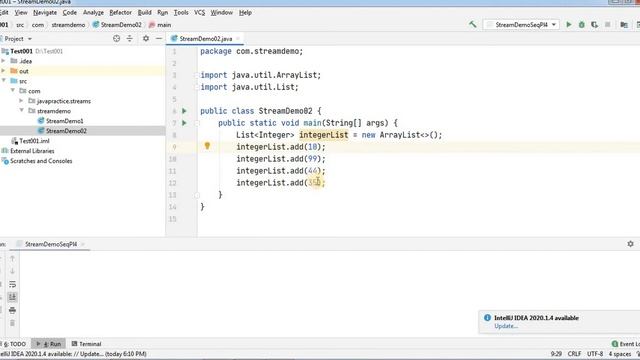The height and width of the screenshot is (360, 640).
Task: Click the up arrow in Run panel
Action: pos(12,258)
